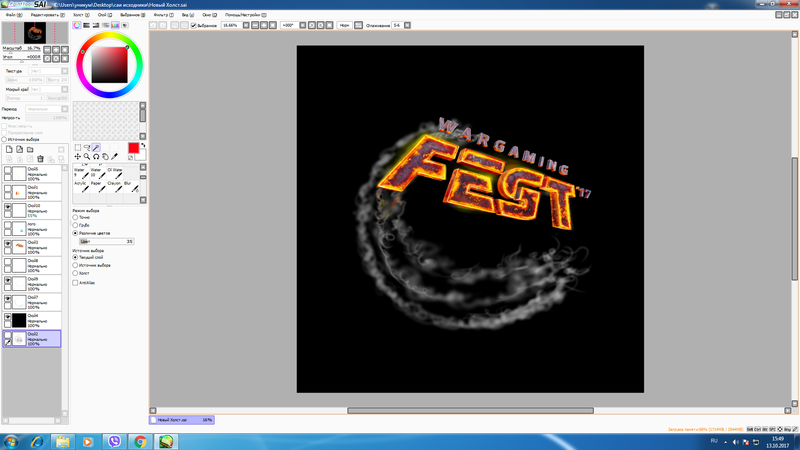Open the Мокрый край dropdown
The image size is (800, 450).
pyautogui.click(x=65, y=89)
